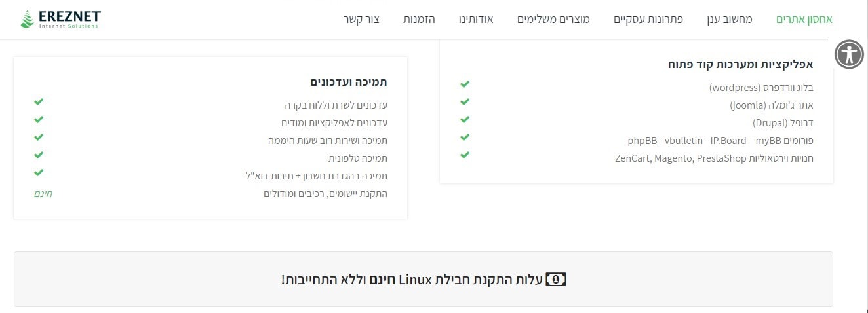Click checkmark beside אתר ג'ומלה (joomla)
This screenshot has height=313, width=868.
tap(465, 102)
